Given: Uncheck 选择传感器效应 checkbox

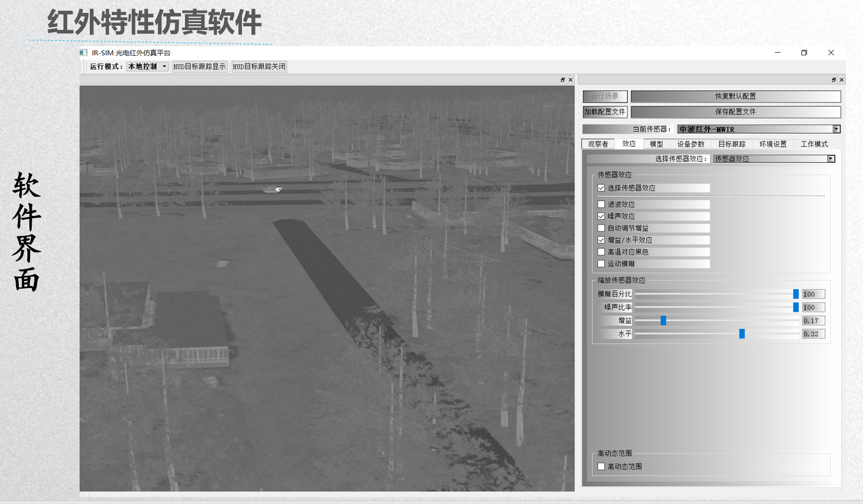Looking at the screenshot, I should click(601, 188).
